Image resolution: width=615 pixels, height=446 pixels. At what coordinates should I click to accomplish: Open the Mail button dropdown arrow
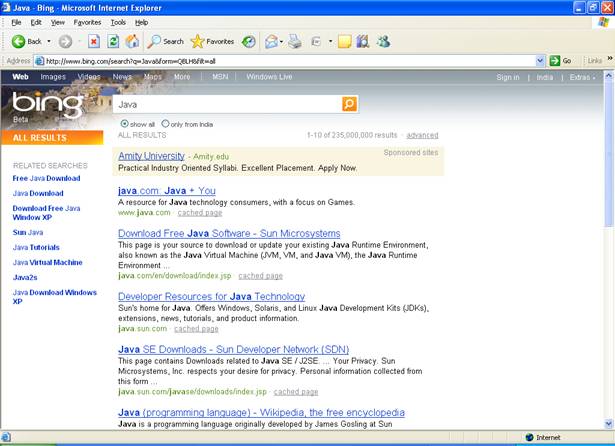pyautogui.click(x=281, y=41)
